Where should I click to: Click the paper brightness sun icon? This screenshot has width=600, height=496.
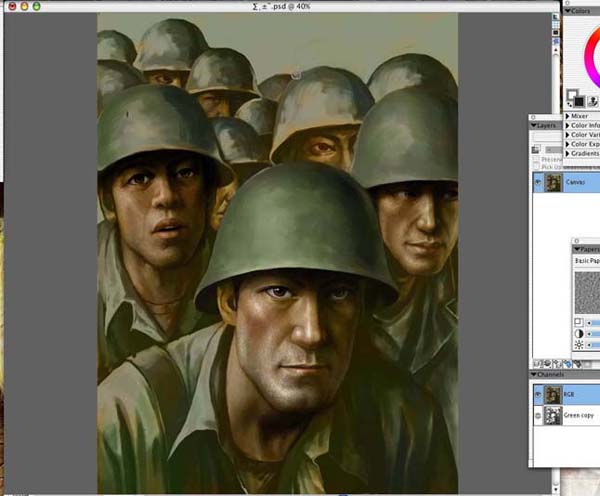579,345
